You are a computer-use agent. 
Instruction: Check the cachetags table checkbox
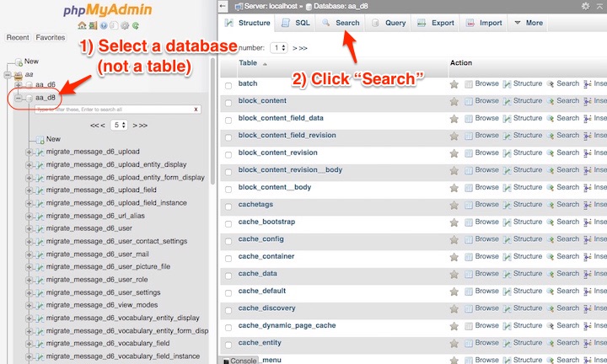point(228,206)
